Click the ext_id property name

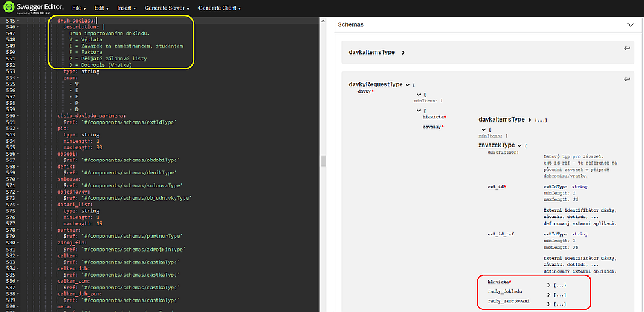tap(496, 187)
